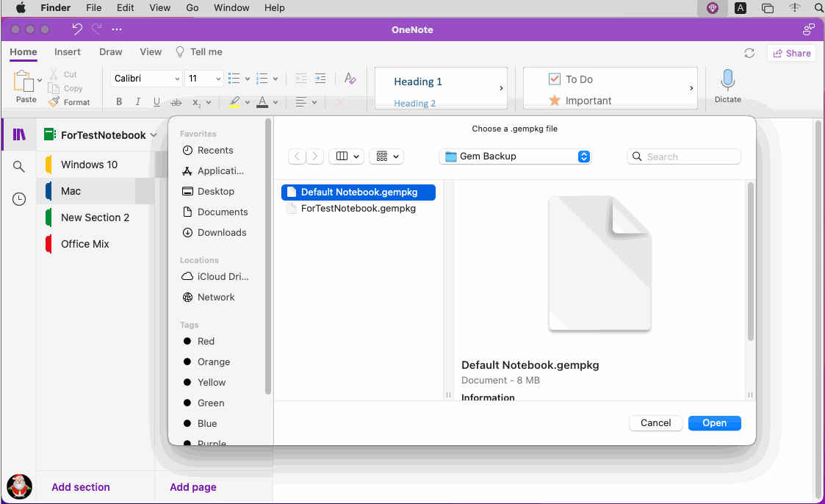
Task: Click the clear formatting icon
Action: [350, 79]
